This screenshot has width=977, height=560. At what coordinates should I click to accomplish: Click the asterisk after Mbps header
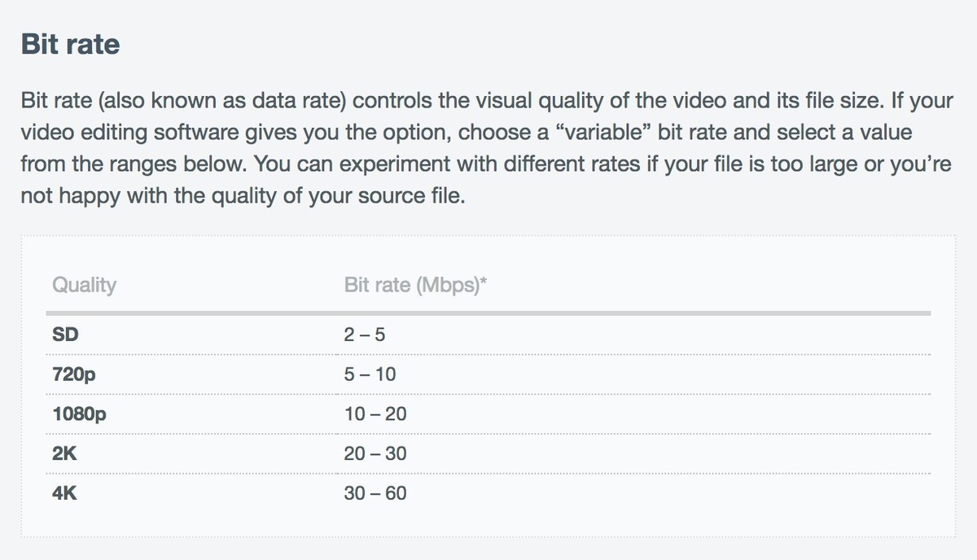coord(484,282)
